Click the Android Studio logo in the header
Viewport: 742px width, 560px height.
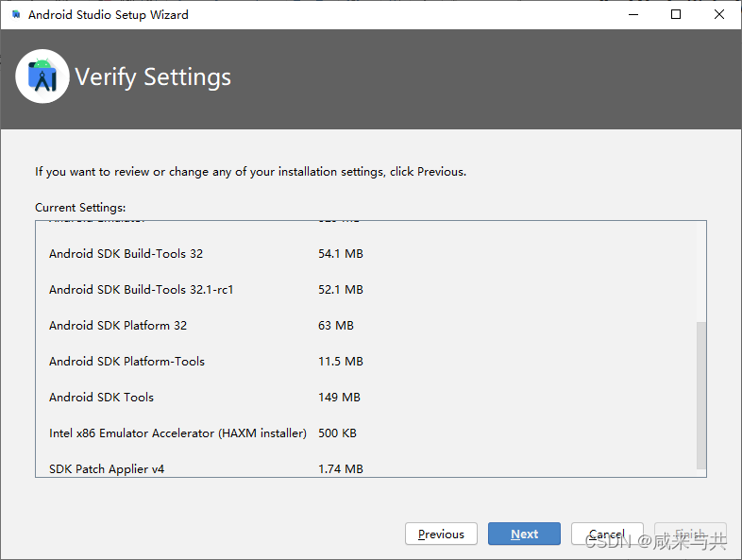[x=42, y=76]
